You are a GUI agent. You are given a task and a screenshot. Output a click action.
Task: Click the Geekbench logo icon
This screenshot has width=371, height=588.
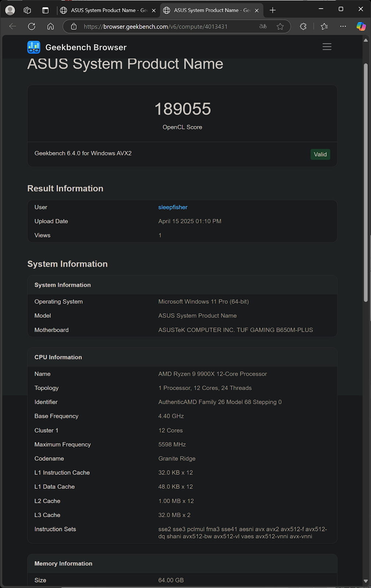34,47
